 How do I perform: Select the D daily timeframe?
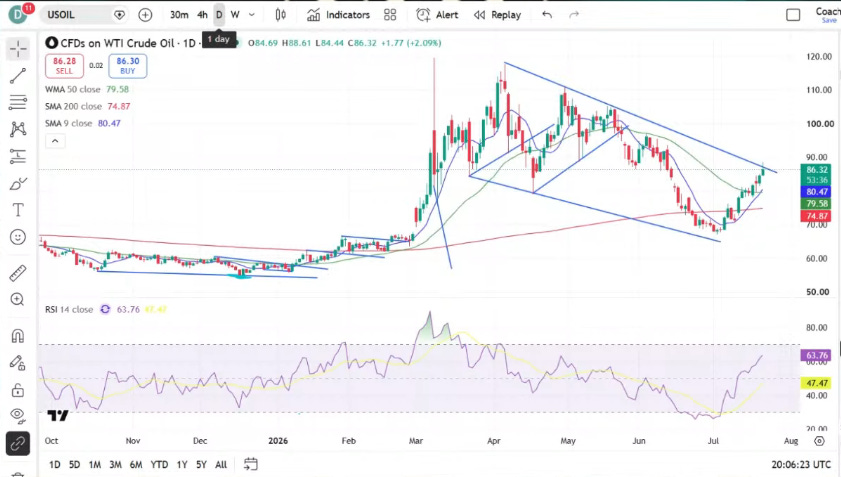[x=219, y=15]
